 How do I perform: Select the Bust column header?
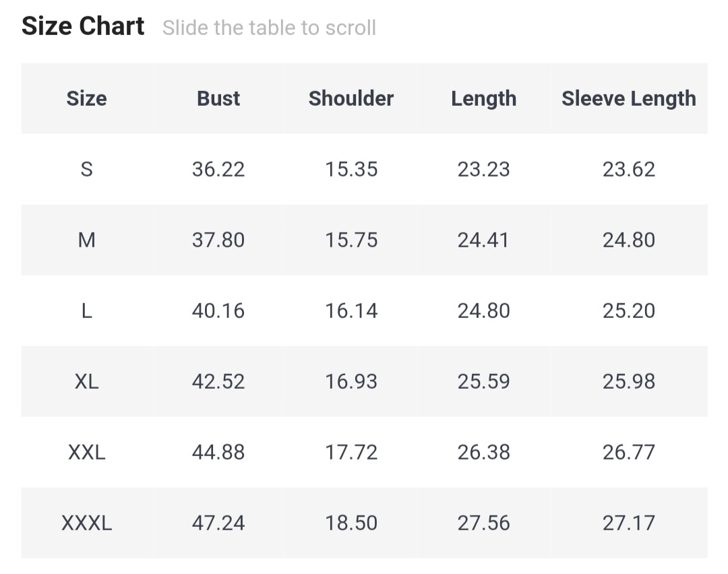[218, 98]
